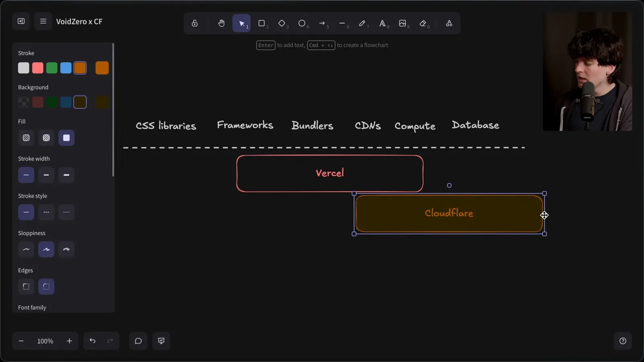Select the Draw pencil tool
This screenshot has height=362, width=644.
coord(362,23)
